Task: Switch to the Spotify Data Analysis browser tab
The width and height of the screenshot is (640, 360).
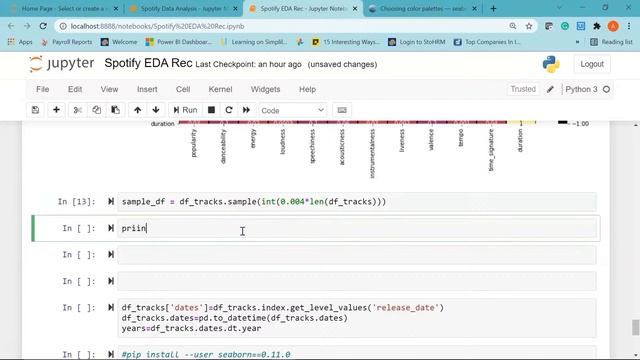Action: pyautogui.click(x=183, y=9)
